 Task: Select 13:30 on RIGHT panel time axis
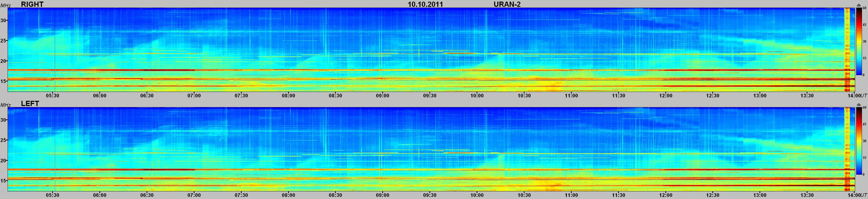pyautogui.click(x=807, y=96)
